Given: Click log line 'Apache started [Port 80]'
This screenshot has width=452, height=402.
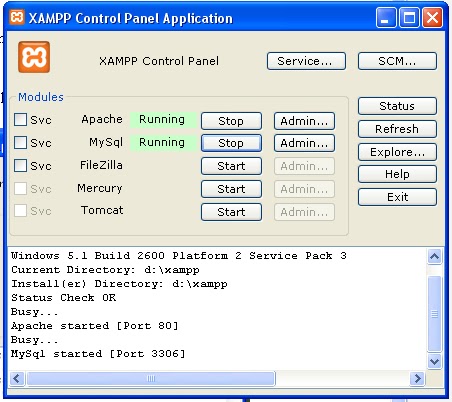Looking at the screenshot, I should (95, 326).
